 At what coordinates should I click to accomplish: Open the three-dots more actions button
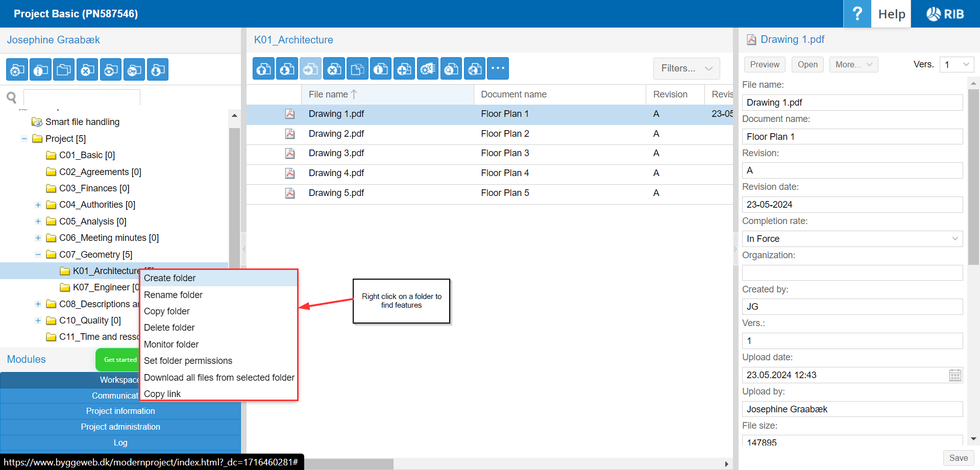498,69
